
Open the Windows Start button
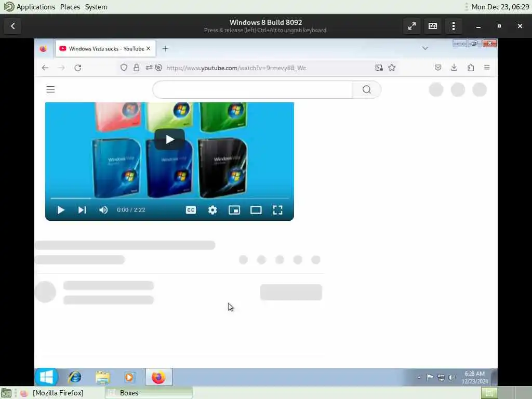(x=46, y=377)
